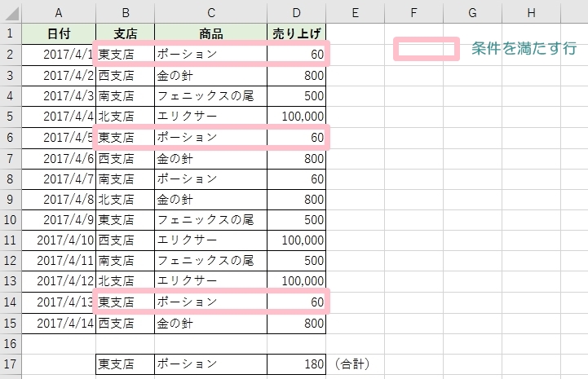Image resolution: width=588 pixels, height=379 pixels.
Task: Click the 売り上げ header cell
Action: coord(296,33)
